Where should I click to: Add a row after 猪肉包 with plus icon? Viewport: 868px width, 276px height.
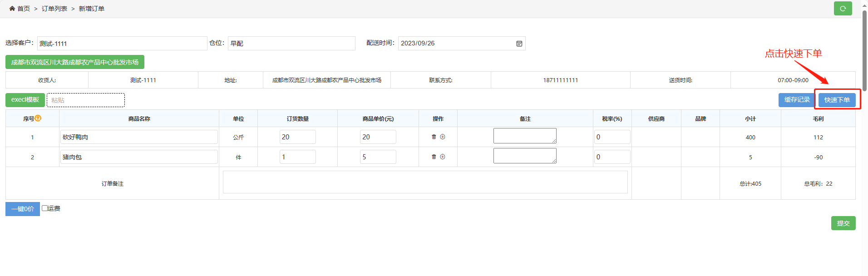coord(443,157)
